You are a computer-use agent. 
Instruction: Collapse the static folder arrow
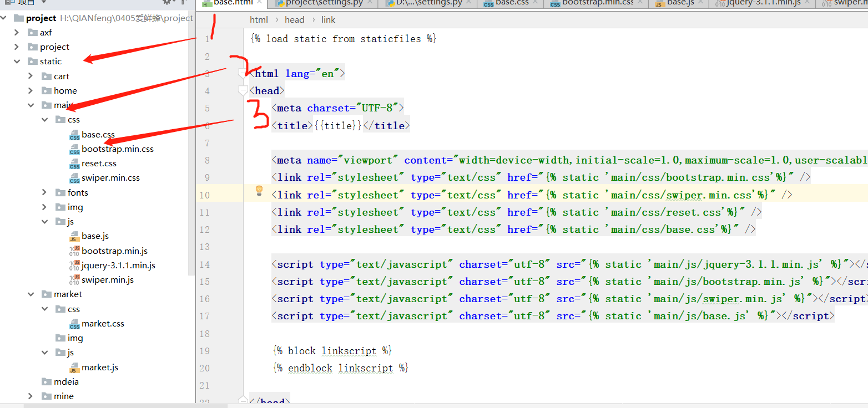[x=17, y=62]
